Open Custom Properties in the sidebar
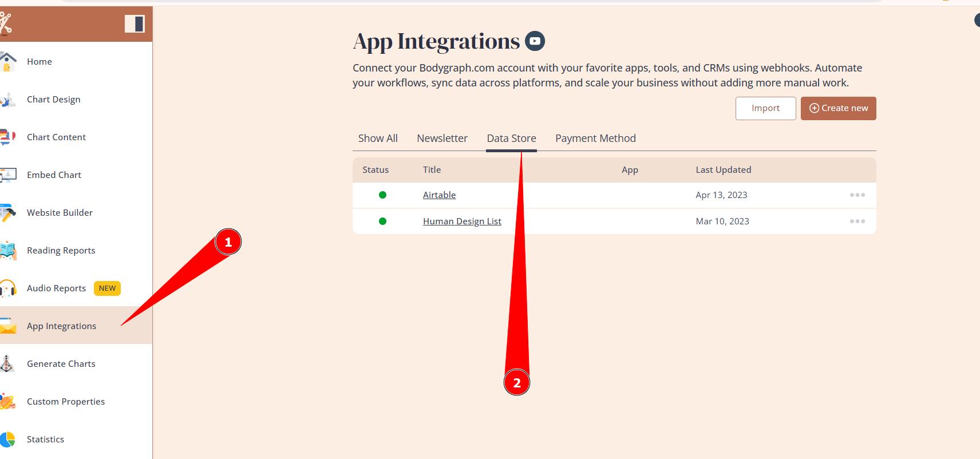The image size is (980, 459). [66, 402]
